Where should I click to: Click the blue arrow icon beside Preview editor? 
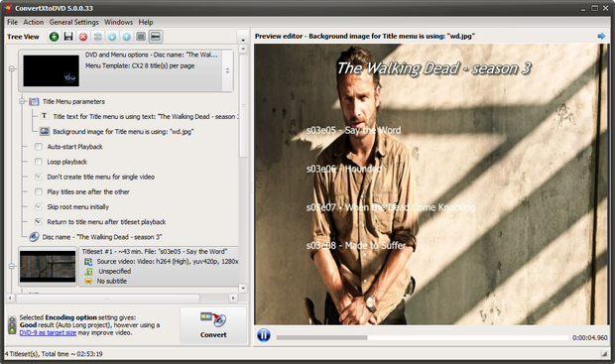click(601, 36)
